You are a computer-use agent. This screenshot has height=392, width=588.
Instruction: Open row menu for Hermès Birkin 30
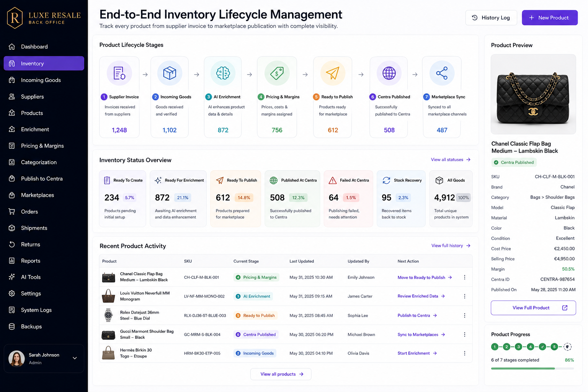[x=465, y=353]
